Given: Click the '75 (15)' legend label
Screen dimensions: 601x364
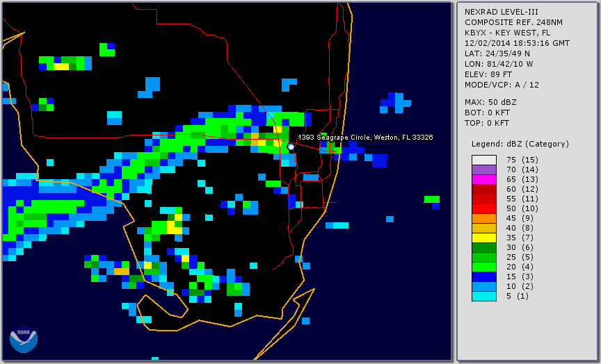Looking at the screenshot, I should (522, 160).
